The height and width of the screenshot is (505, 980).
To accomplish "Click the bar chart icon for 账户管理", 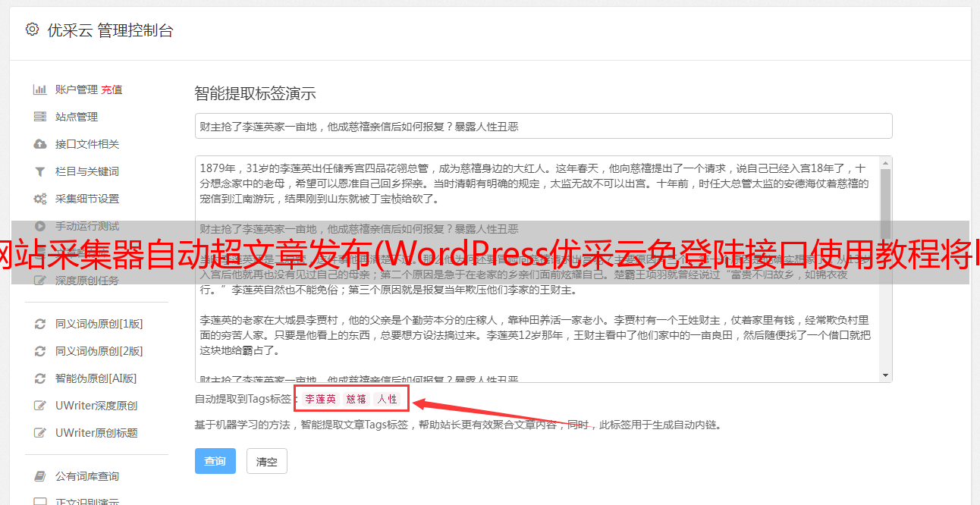I will coord(40,89).
